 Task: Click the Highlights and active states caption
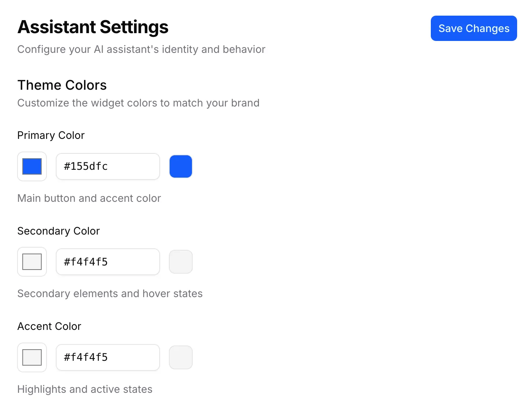coord(84,389)
